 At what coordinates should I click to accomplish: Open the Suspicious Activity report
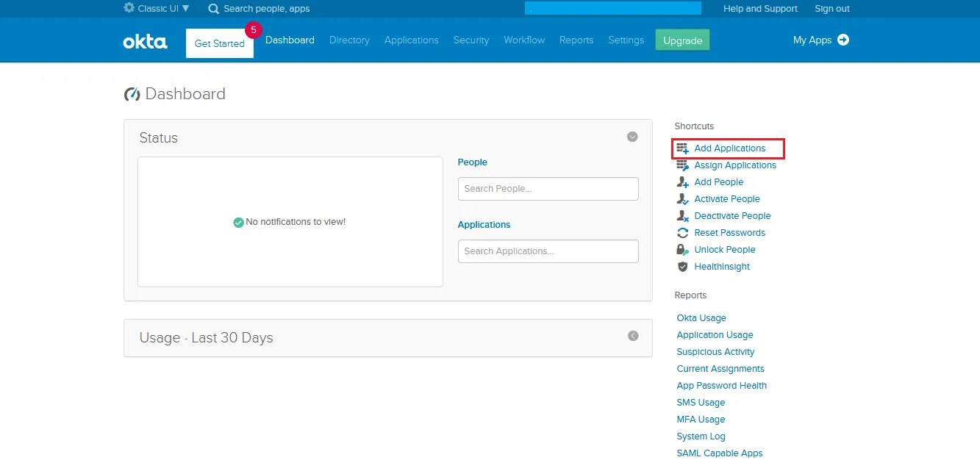click(x=715, y=352)
